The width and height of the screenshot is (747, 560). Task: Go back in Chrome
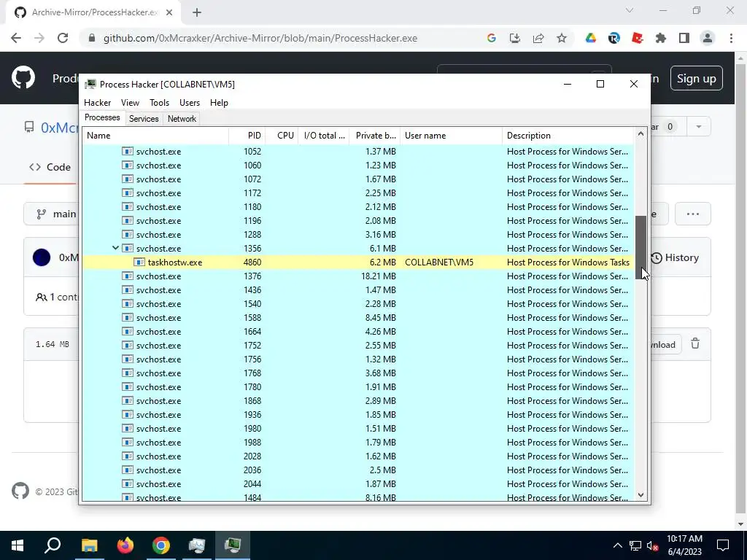(x=16, y=38)
